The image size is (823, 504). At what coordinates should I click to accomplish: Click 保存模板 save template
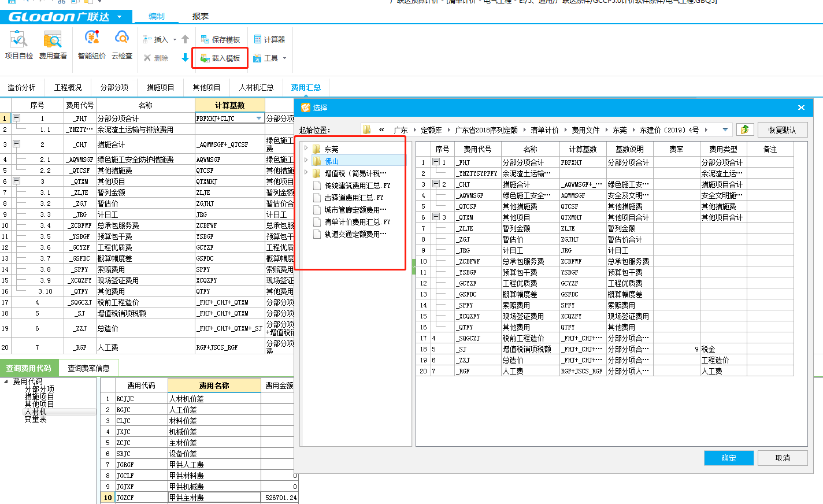click(x=220, y=39)
